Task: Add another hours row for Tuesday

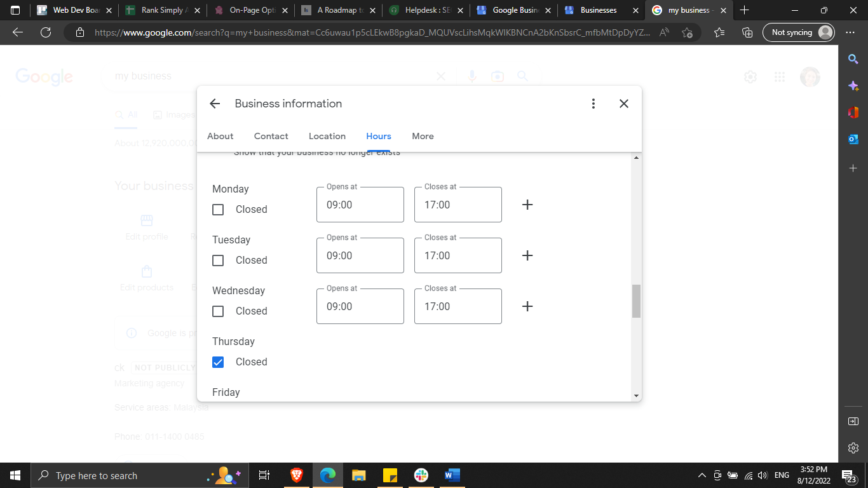Action: click(527, 255)
